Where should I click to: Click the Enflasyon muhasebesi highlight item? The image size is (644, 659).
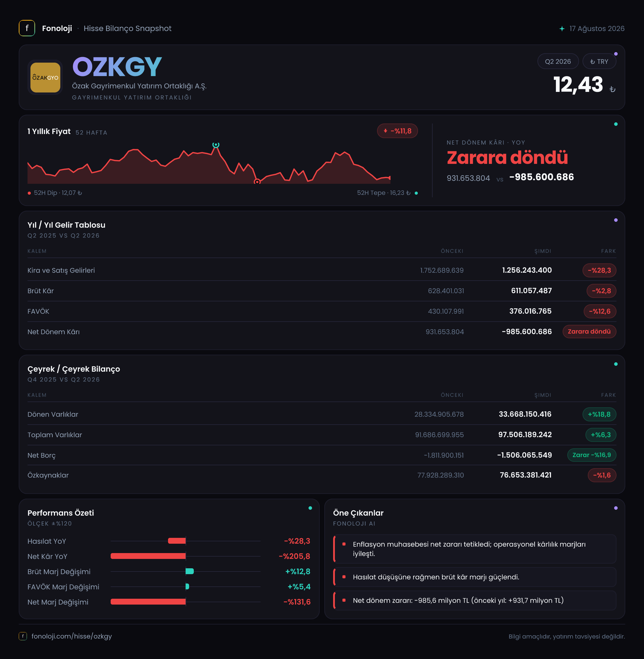click(x=475, y=549)
